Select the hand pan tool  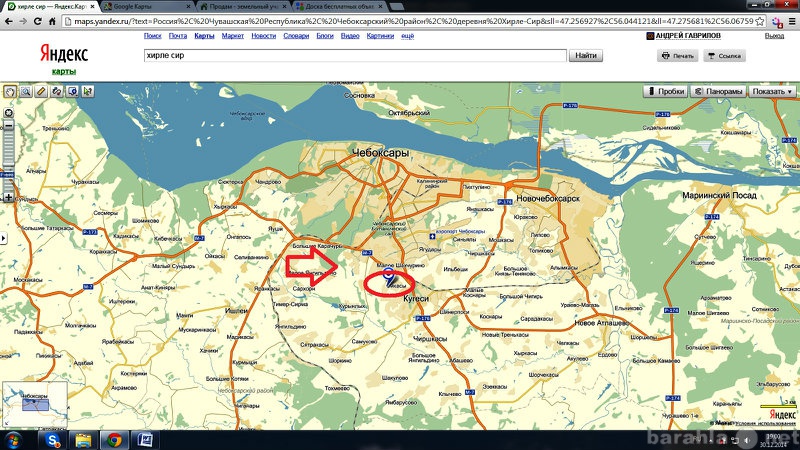[x=10, y=91]
